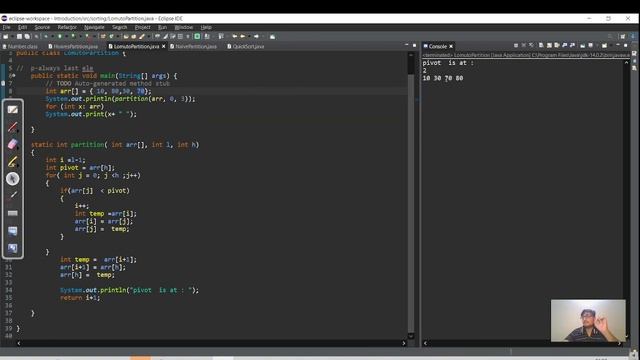The image size is (640, 360).
Task: Open the Project menu
Action: [x=142, y=27]
